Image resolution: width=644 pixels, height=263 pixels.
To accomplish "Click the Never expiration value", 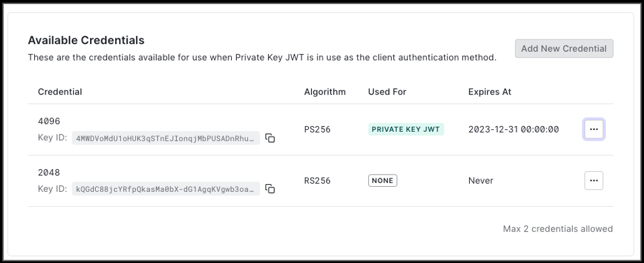I will (x=480, y=181).
